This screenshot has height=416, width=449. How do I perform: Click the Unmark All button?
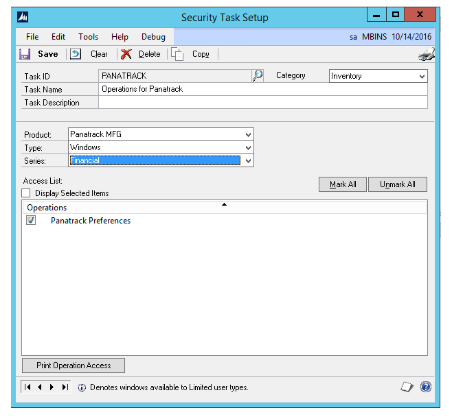point(397,184)
